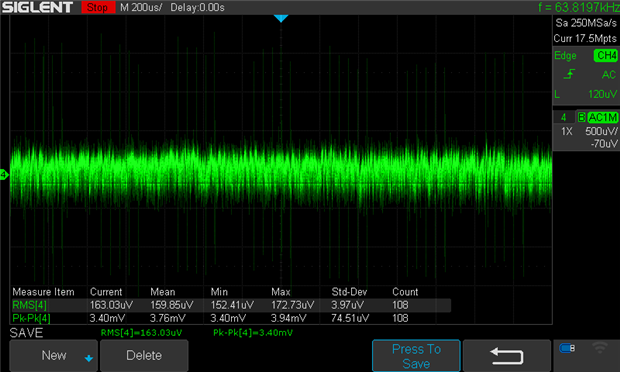
Task: Click the SAVE menu title
Action: point(26,333)
